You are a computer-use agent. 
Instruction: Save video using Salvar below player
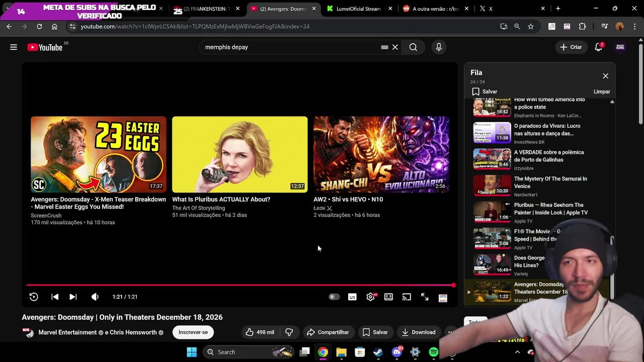coord(375,332)
